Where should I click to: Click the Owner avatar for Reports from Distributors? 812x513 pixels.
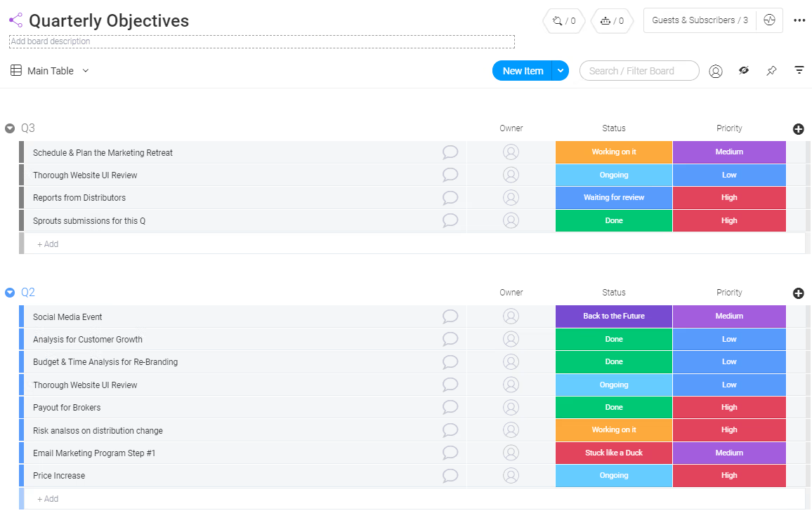point(511,197)
